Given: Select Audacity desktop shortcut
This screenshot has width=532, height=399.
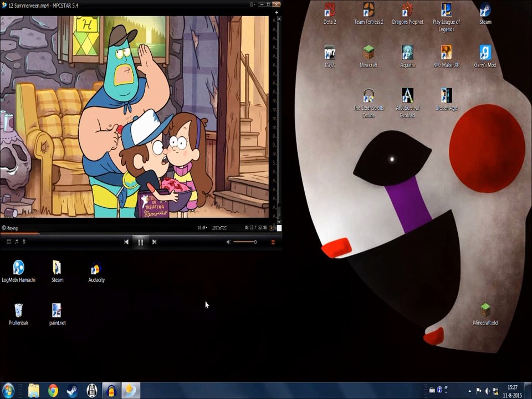Looking at the screenshot, I should [96, 272].
